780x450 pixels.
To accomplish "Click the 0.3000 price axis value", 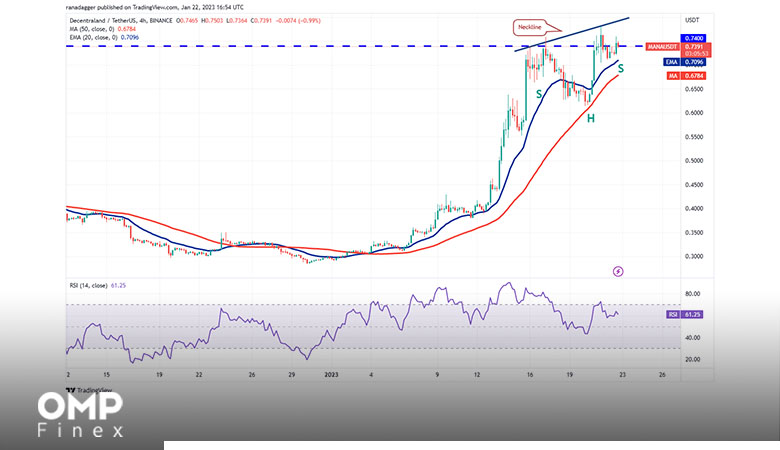I will coord(694,257).
